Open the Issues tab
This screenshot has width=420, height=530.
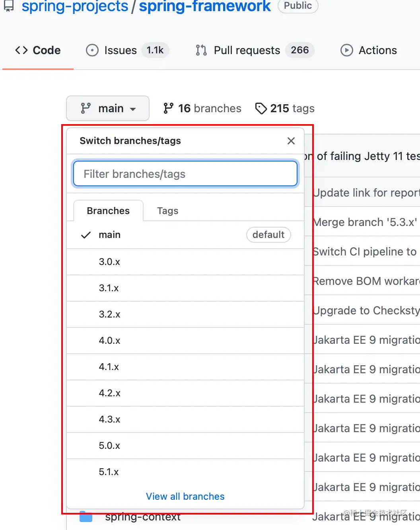(x=127, y=50)
